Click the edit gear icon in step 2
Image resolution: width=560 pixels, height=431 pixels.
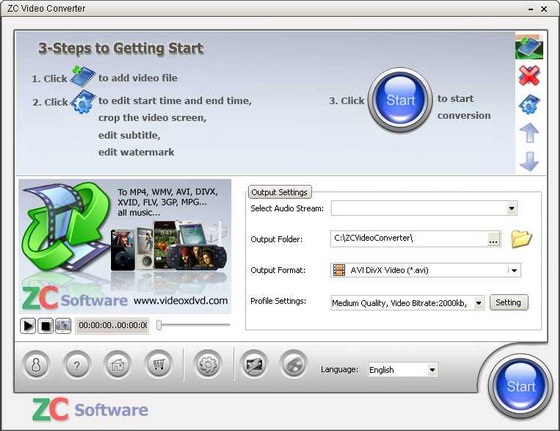83,102
